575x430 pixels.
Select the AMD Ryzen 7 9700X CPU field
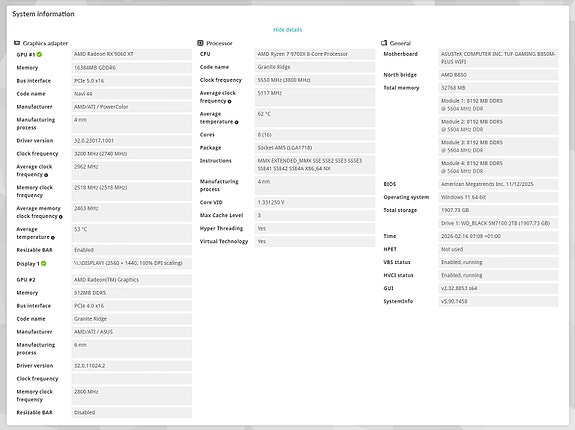[315, 54]
